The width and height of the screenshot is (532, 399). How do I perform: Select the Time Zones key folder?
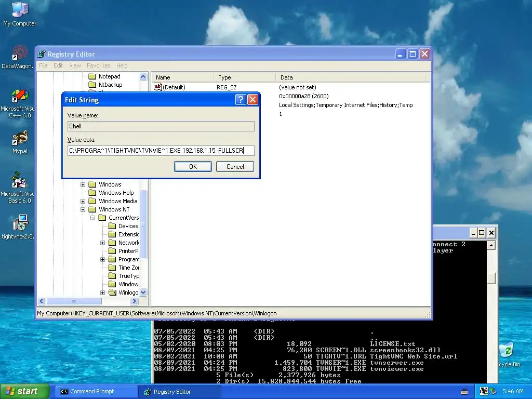coord(124,268)
